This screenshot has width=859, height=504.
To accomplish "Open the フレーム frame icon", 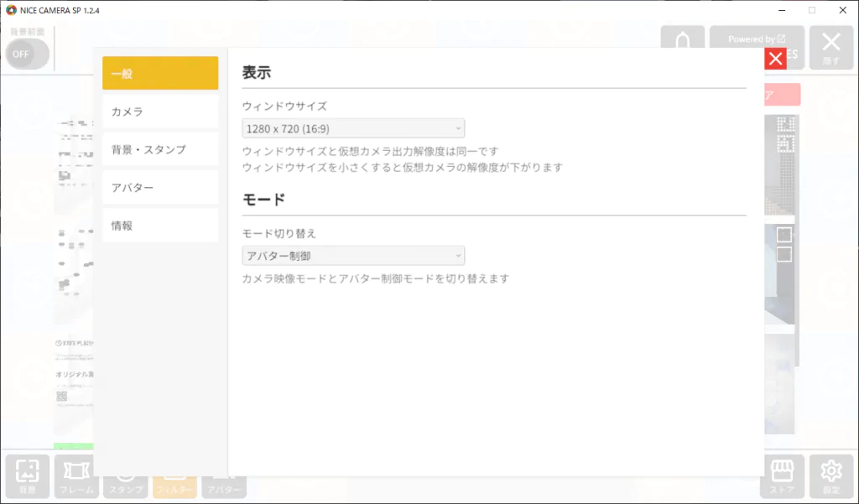I will pyautogui.click(x=76, y=476).
